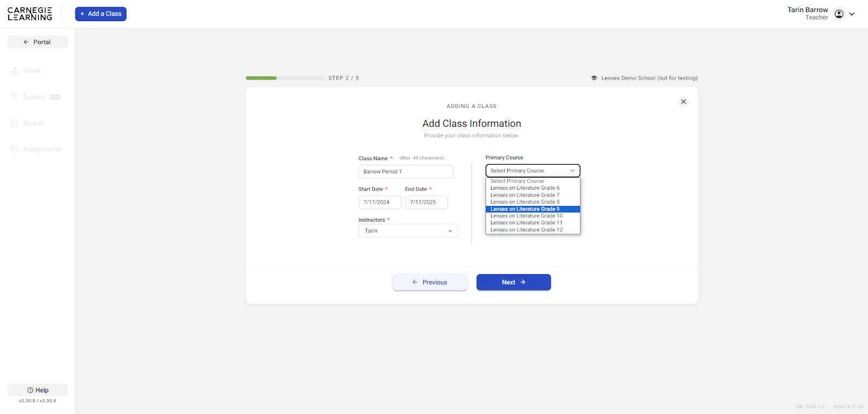Open Explore in the sidebar
Image resolution: width=868 pixels, height=414 pixels.
[x=34, y=97]
